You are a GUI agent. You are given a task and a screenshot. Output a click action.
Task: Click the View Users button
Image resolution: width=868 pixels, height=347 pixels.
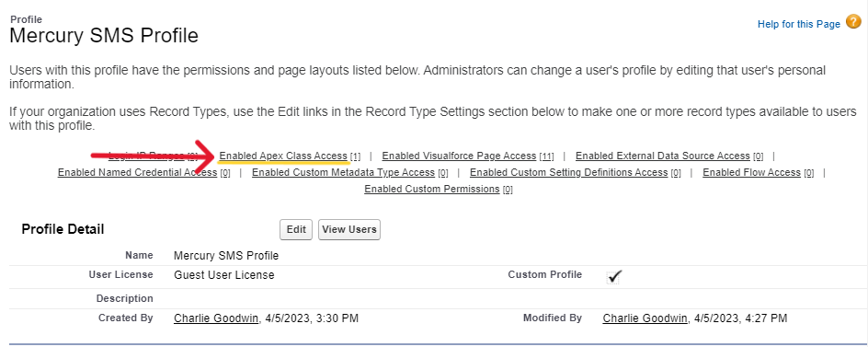(x=349, y=229)
